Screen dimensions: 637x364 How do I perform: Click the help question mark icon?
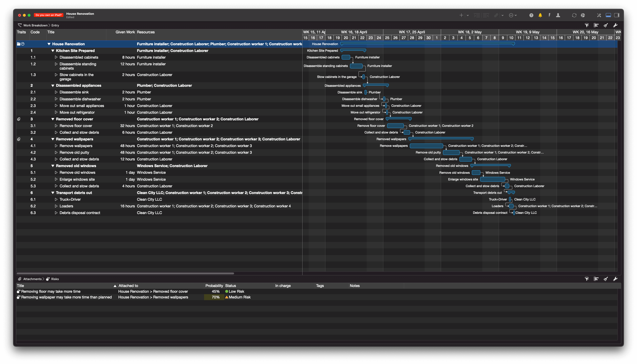coord(531,15)
